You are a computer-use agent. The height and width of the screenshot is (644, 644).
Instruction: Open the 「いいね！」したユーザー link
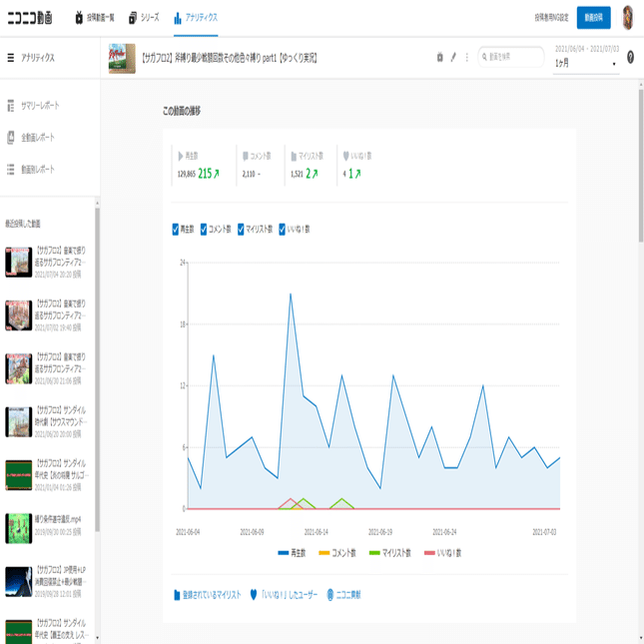point(290,595)
